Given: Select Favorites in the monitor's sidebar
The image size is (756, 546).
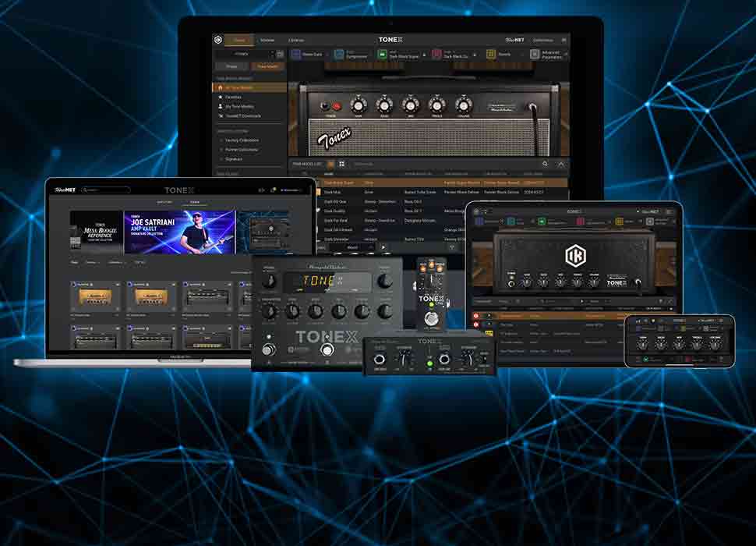Looking at the screenshot, I should coord(233,97).
